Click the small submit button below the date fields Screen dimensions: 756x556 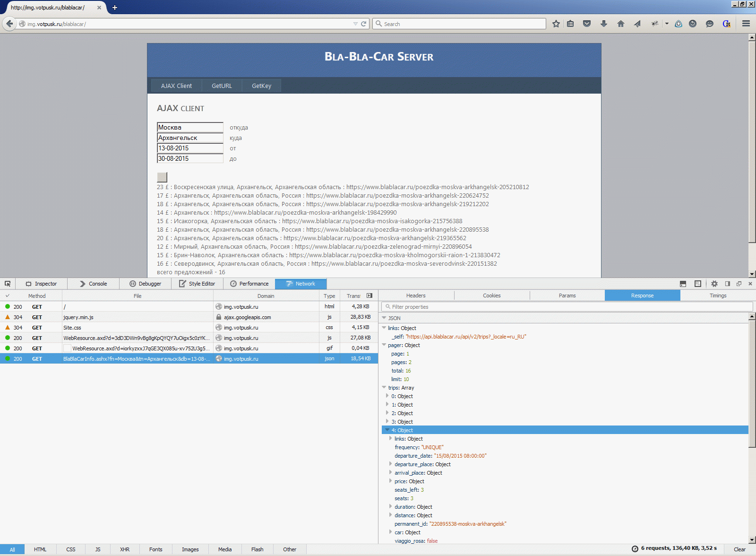pyautogui.click(x=162, y=177)
